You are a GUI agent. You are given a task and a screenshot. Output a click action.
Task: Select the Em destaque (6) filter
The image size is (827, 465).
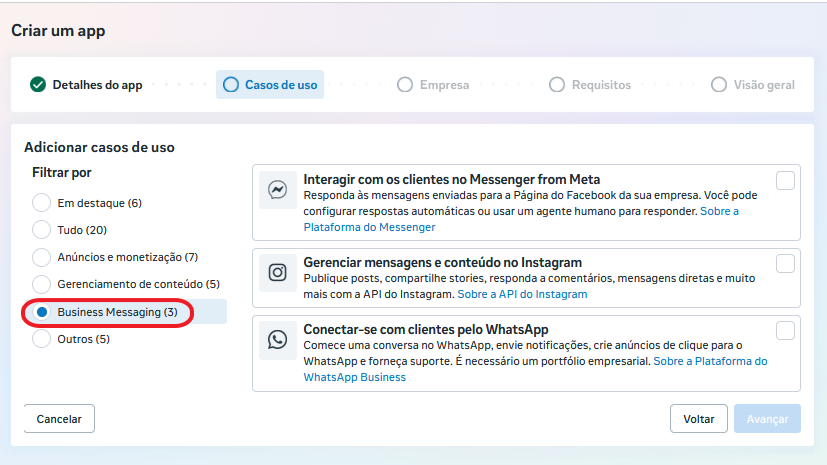42,202
